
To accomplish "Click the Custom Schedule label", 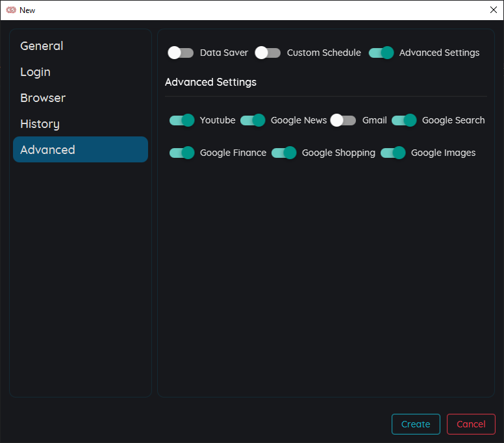I will click(x=323, y=53).
